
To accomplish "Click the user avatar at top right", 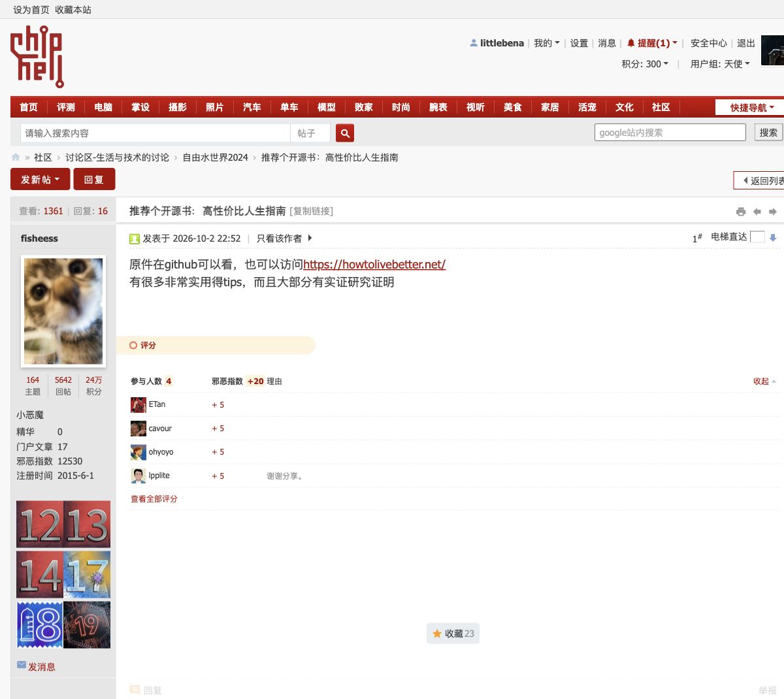I will coord(773,50).
